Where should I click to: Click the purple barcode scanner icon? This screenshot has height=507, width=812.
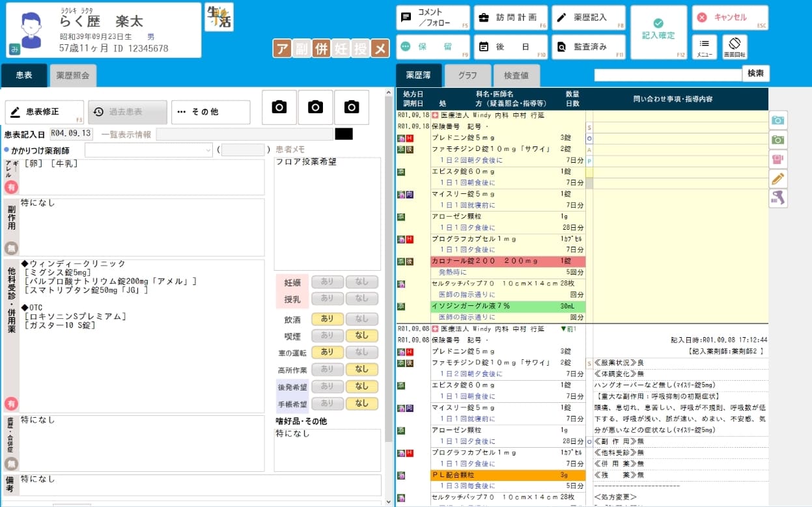(x=778, y=199)
